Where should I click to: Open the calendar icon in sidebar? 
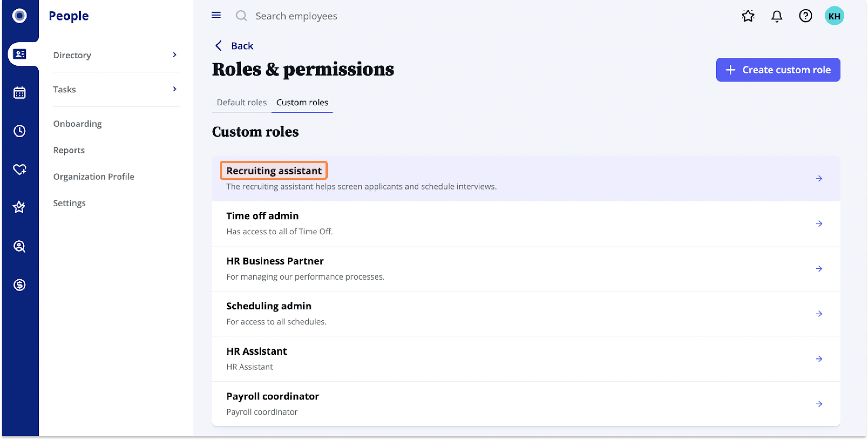pyautogui.click(x=19, y=93)
